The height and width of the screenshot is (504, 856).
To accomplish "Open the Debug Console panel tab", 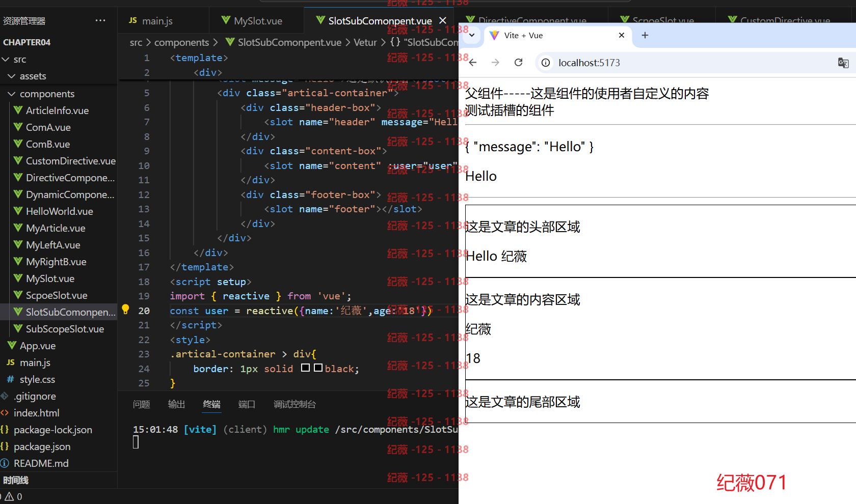I will coord(295,404).
